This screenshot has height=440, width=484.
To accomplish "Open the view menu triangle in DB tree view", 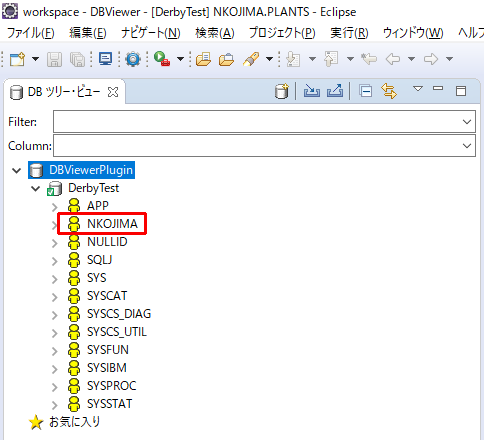I will 418,88.
